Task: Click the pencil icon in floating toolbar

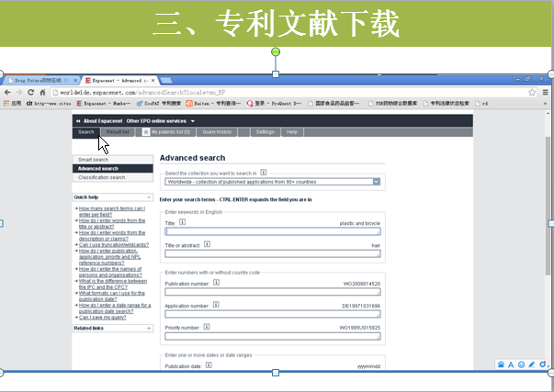Action: [x=532, y=364]
